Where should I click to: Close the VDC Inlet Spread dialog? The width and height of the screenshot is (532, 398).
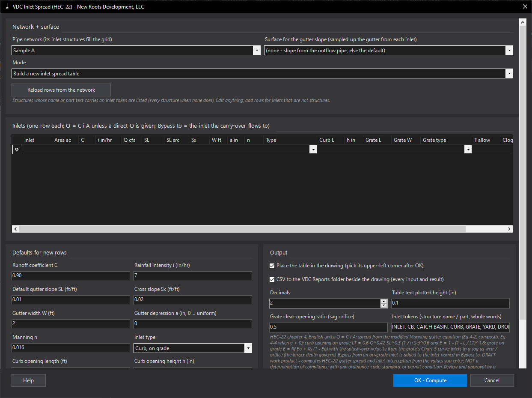[525, 6]
